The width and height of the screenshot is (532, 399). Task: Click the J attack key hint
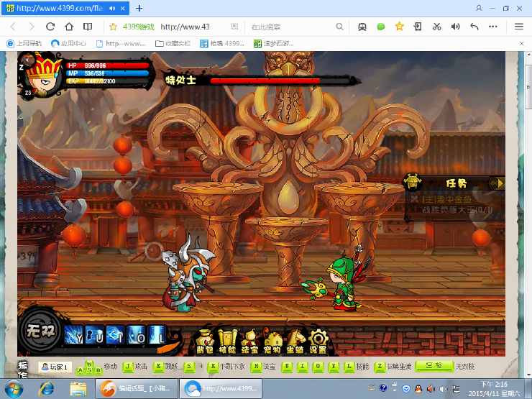pos(128,367)
